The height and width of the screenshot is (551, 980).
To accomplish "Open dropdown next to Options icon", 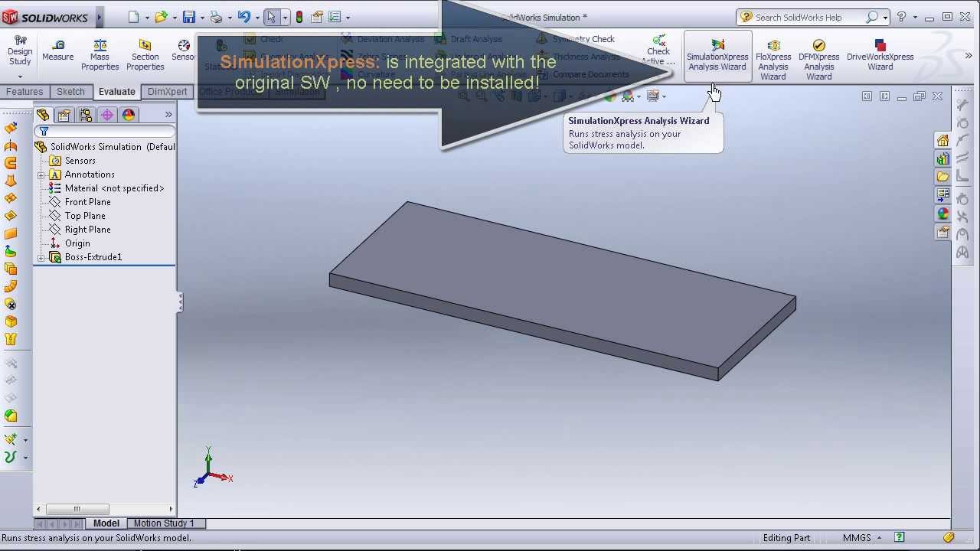I will 348,18.
